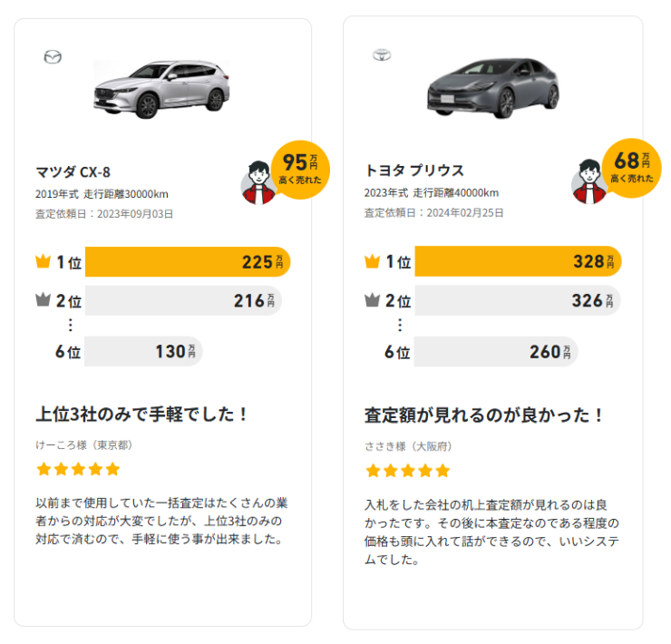Viewport: 671px width, 644px height.
Task: Click the 68万円 高く売れた badge
Action: (x=632, y=165)
